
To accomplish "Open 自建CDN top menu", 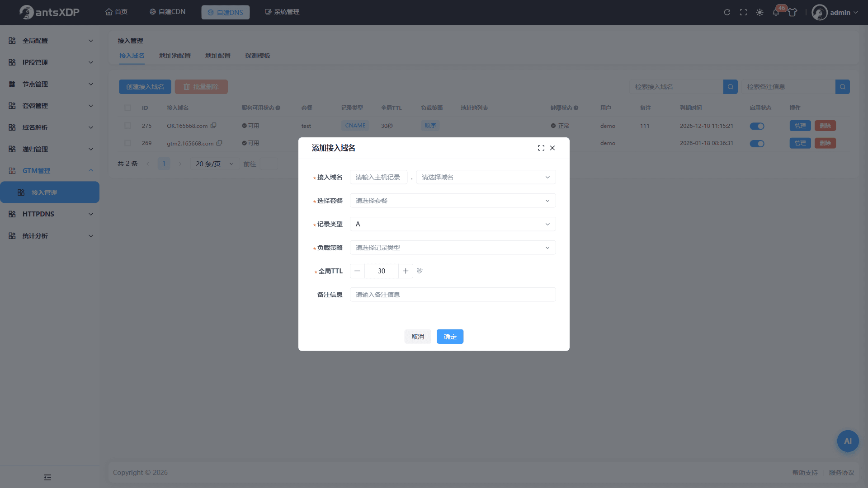I will click(167, 12).
